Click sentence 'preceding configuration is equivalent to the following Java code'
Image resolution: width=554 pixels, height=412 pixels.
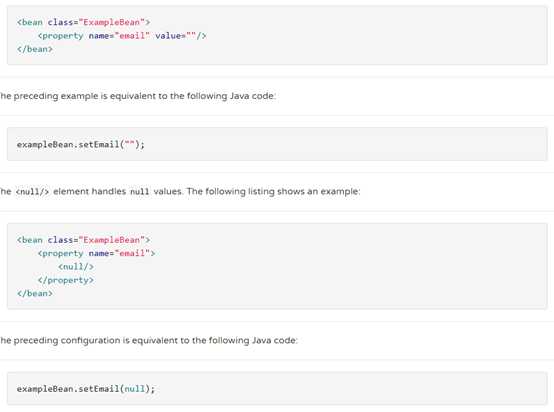tap(155, 340)
